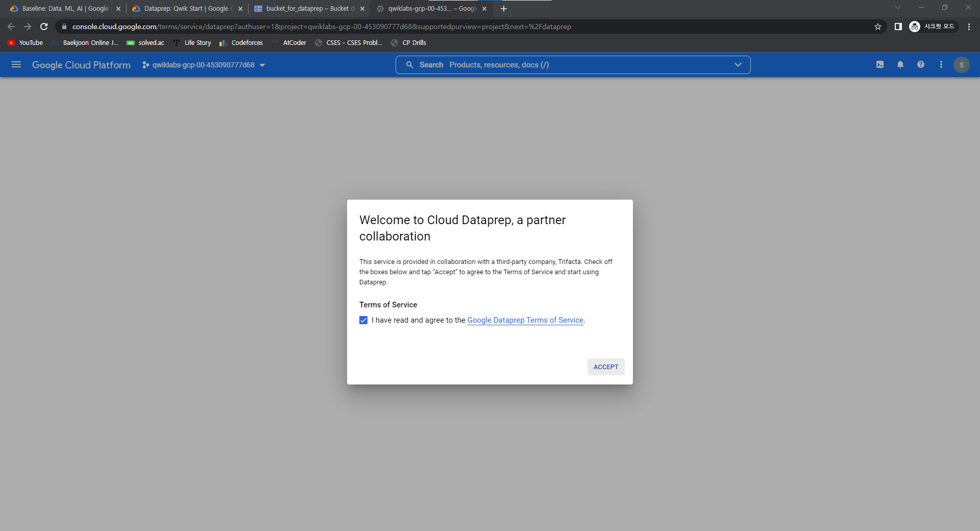Click the ACCEPT button
The height and width of the screenshot is (531, 980).
(x=606, y=367)
